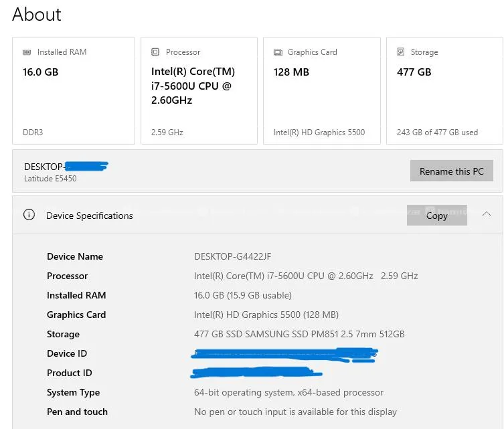Click the Installed RAM memory icon
504x429 pixels.
point(27,52)
